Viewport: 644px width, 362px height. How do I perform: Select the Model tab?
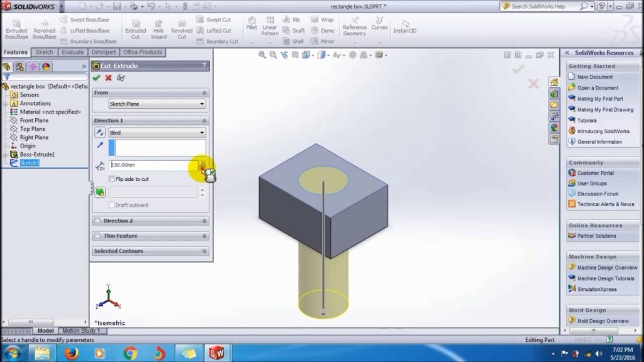click(x=45, y=331)
